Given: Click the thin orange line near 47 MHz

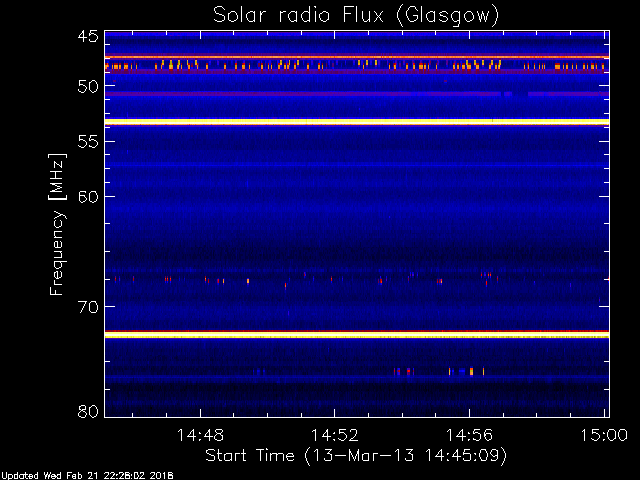Looking at the screenshot, I should click(357, 57).
